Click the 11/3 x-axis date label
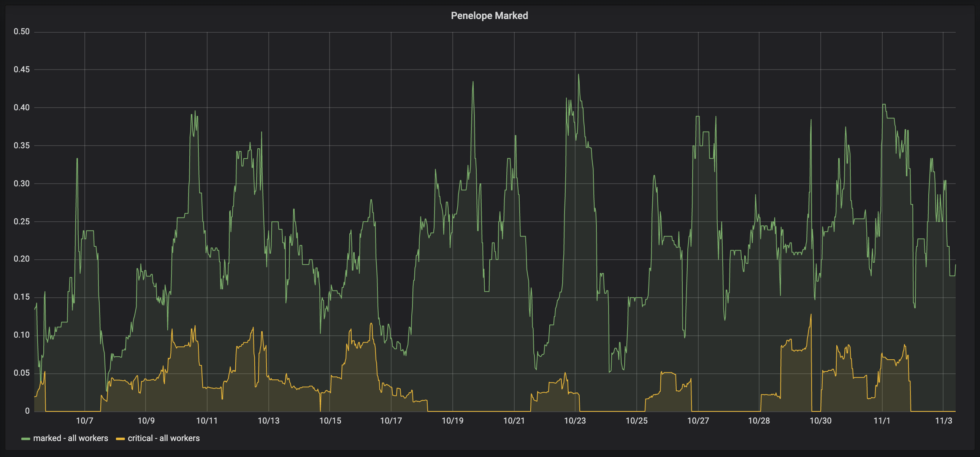 coord(944,421)
